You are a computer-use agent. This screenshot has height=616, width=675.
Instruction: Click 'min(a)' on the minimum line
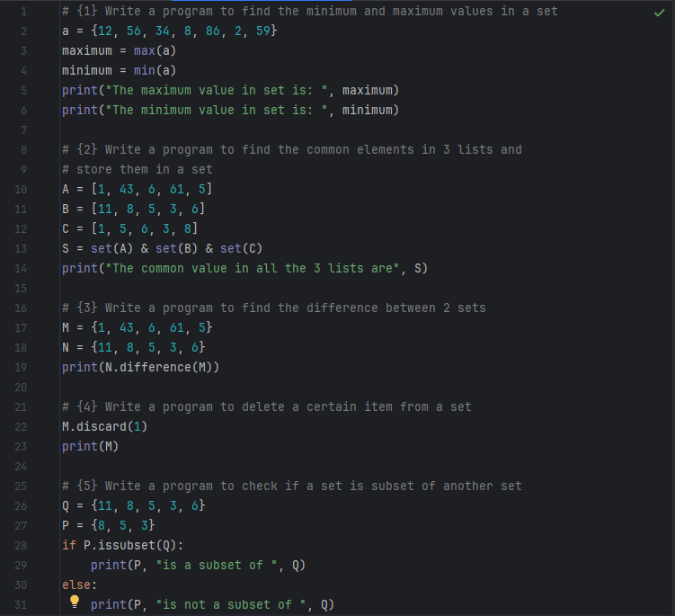[155, 71]
